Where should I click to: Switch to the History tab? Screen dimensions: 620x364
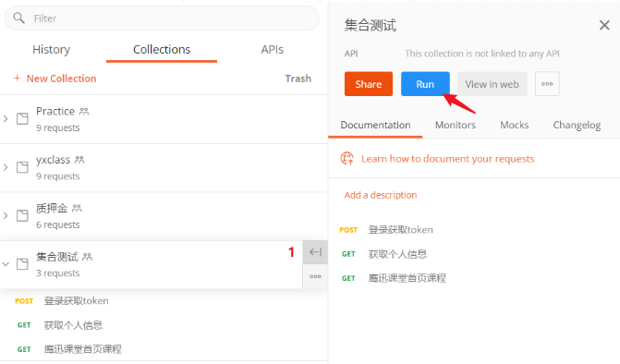(x=52, y=49)
